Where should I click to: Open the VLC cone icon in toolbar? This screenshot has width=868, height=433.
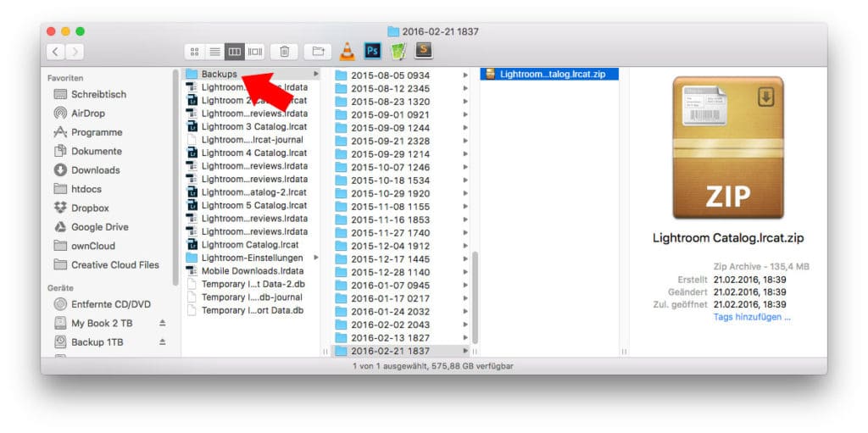click(348, 51)
